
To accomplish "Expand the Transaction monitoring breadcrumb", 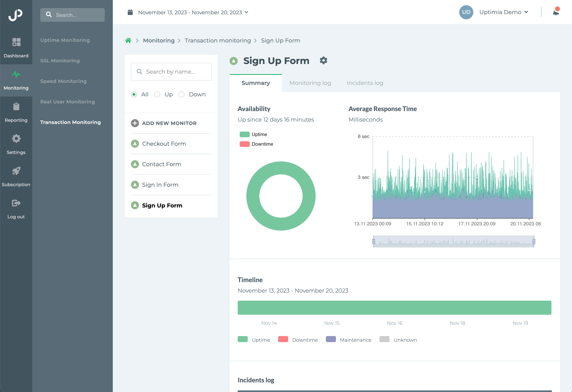I will [218, 40].
